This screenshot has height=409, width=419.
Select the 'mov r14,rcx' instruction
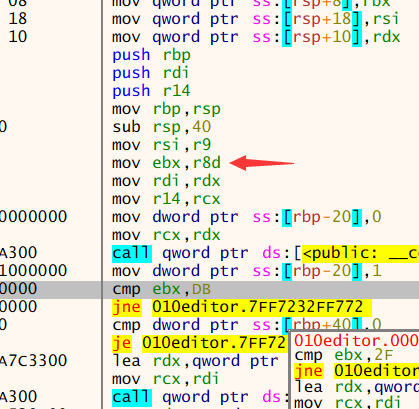click(166, 199)
